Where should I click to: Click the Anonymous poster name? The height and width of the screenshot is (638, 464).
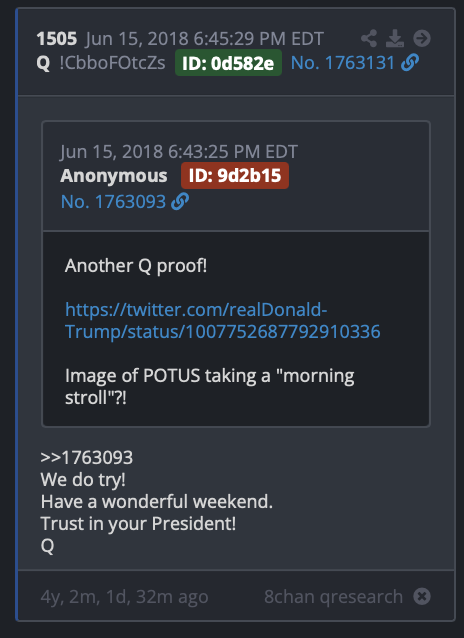click(x=114, y=176)
